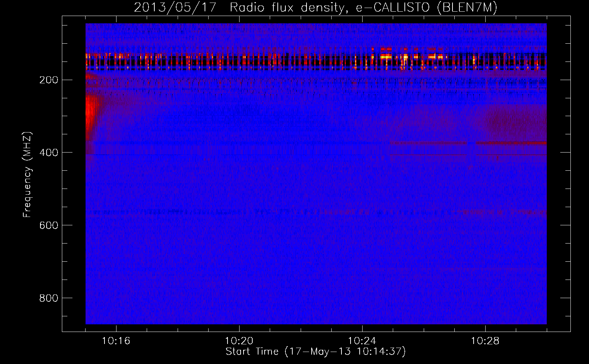589x364 pixels.
Task: Click the '10:24' time tick label
Action: click(362, 341)
